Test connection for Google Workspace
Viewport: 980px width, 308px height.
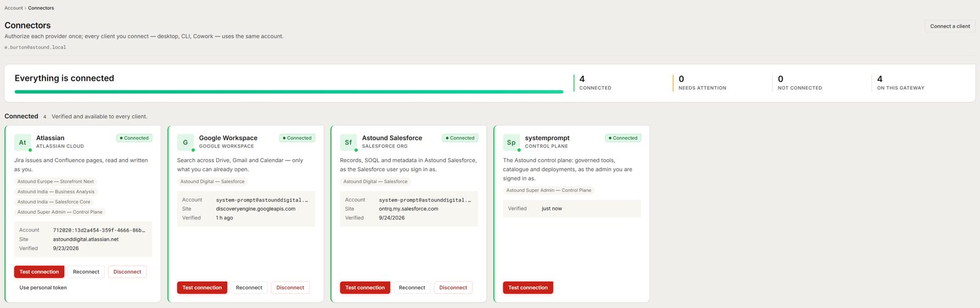click(x=202, y=288)
